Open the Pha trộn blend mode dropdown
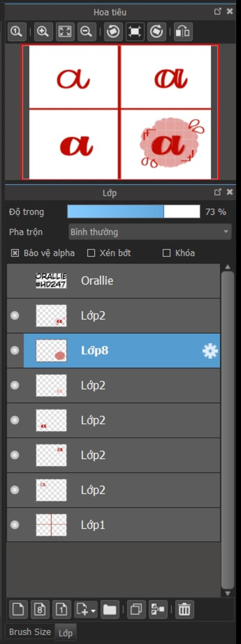Screen dimensions: 241x644 point(150,232)
